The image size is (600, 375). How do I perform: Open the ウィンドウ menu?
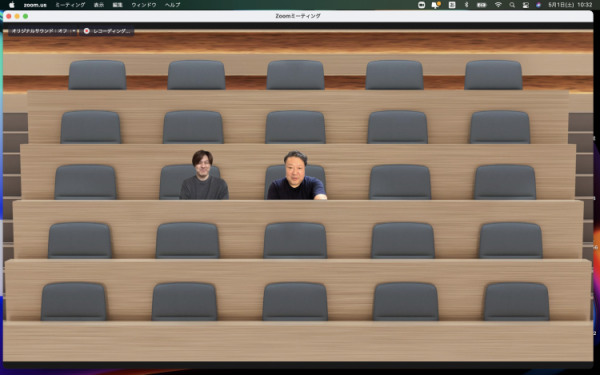[x=144, y=5]
